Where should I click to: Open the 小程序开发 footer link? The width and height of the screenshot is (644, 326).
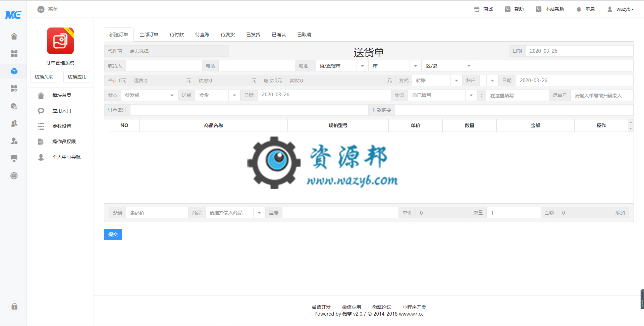[x=414, y=307]
